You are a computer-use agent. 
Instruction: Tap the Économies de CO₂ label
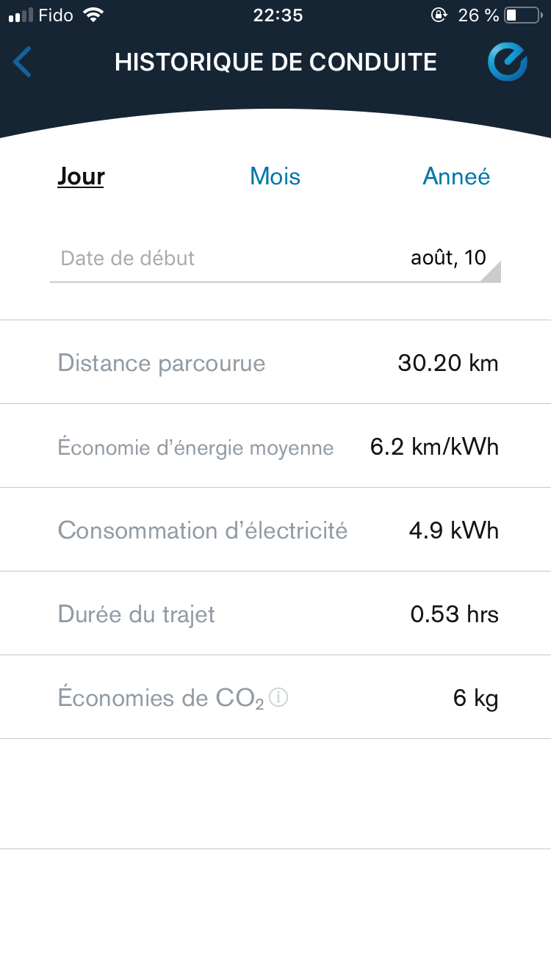pos(160,698)
